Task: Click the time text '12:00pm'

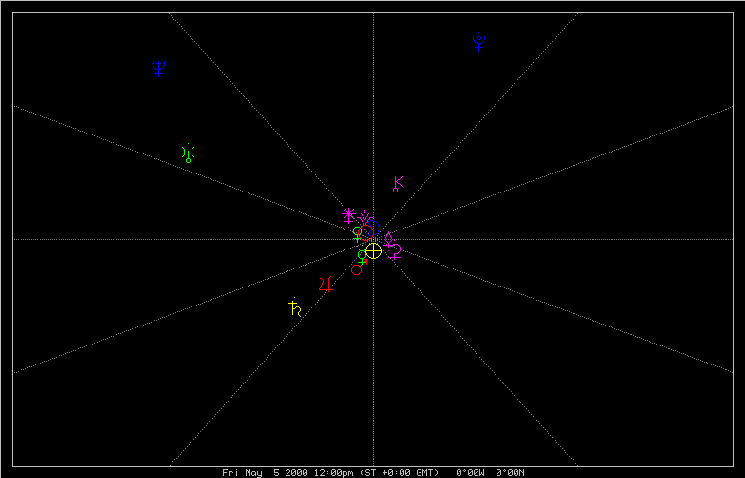Action: coord(332,473)
